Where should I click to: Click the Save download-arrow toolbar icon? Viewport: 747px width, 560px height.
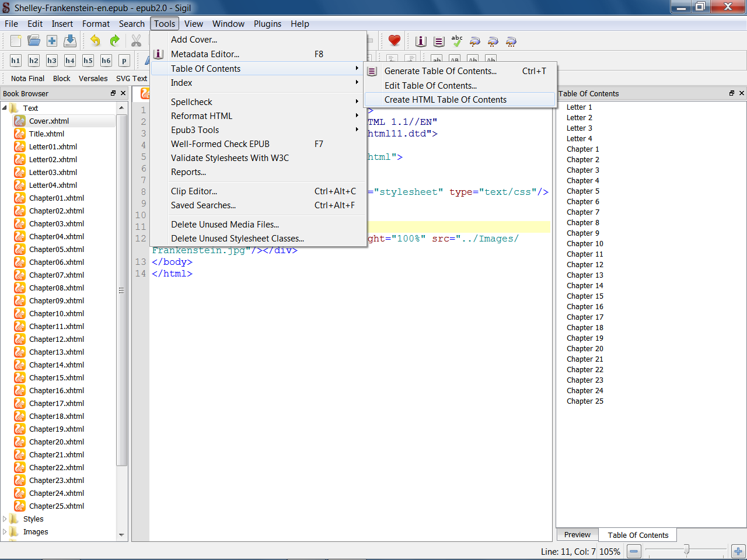[70, 41]
